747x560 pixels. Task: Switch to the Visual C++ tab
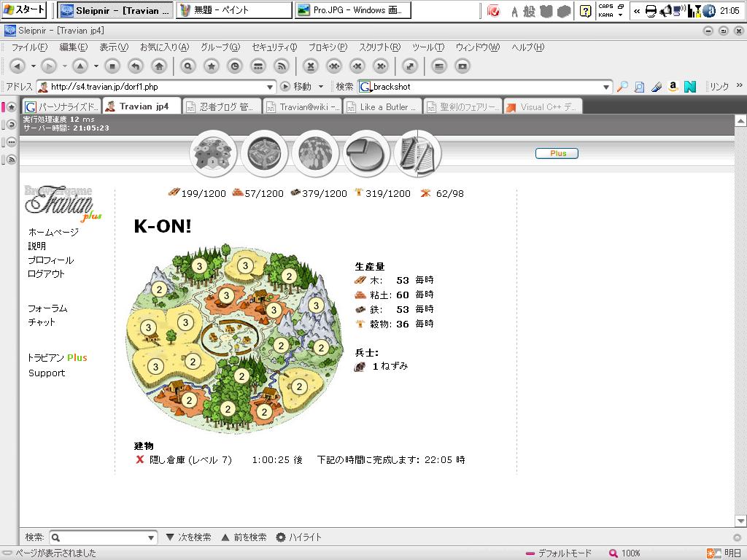click(543, 106)
